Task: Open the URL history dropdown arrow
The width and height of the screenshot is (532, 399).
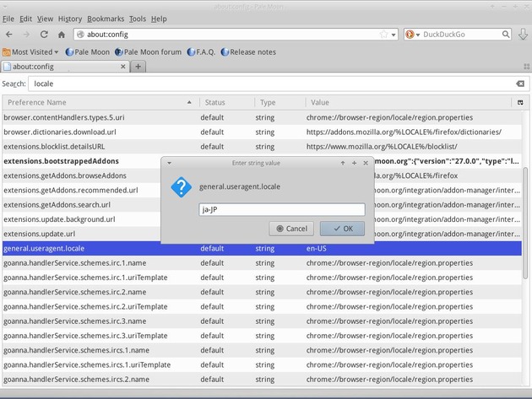Action: [394, 35]
